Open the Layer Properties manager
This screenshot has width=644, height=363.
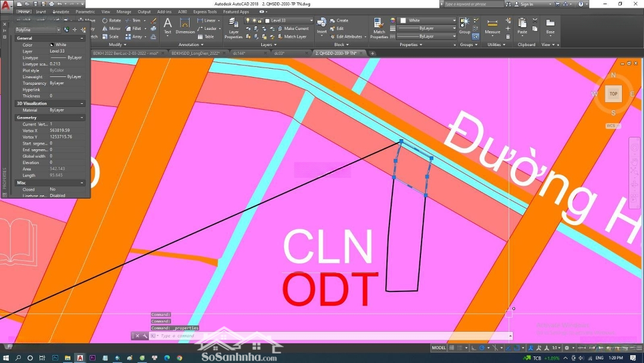233,29
